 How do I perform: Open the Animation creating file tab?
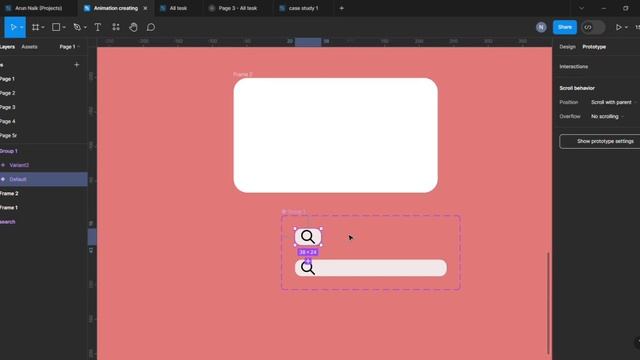coord(116,8)
